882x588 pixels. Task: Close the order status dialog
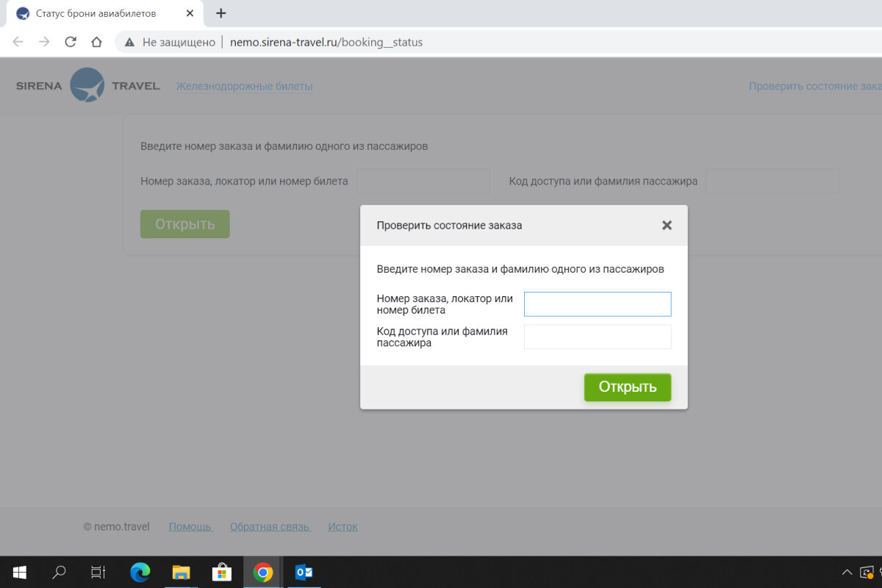tap(667, 226)
